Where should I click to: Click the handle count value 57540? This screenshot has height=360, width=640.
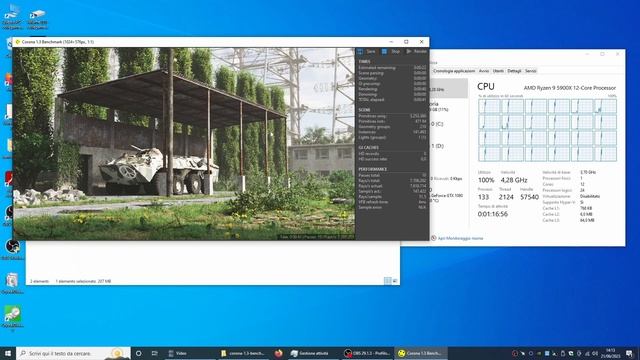[529, 197]
